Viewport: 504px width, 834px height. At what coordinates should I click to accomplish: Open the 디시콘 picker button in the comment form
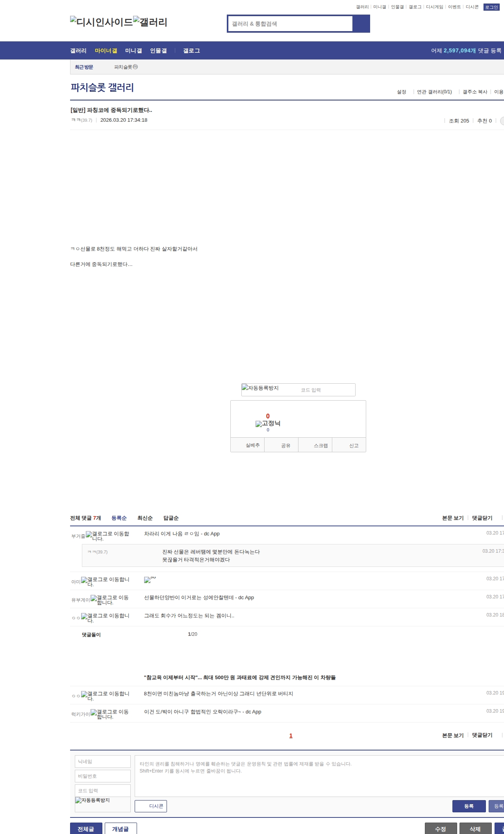[151, 806]
